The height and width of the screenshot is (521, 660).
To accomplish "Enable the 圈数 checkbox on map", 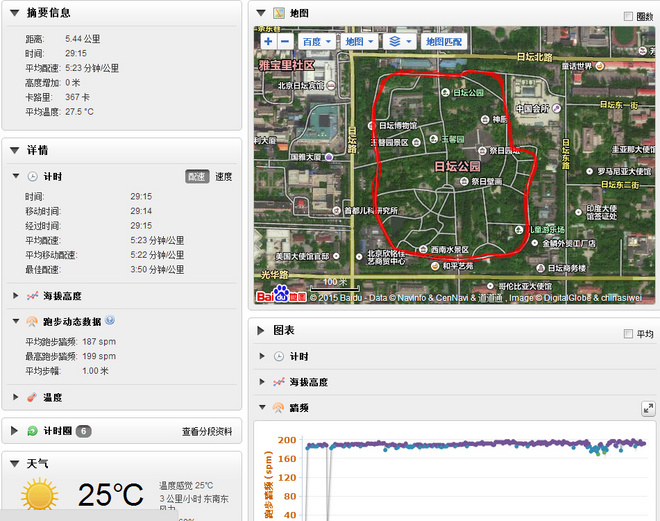I will click(x=628, y=16).
